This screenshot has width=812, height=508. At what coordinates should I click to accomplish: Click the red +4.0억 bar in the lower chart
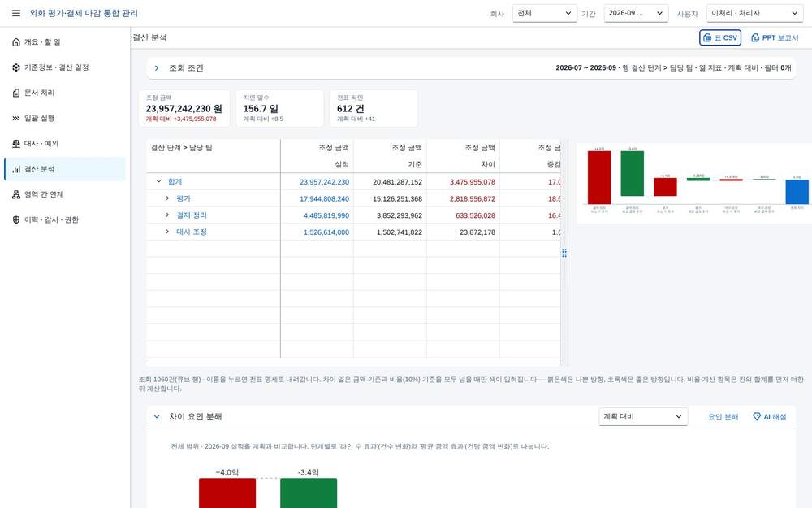[227, 493]
